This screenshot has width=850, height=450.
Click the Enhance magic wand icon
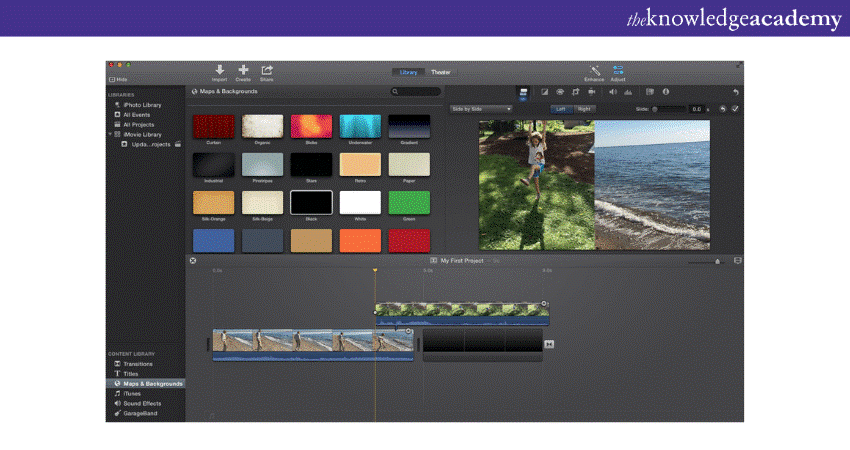click(x=595, y=70)
